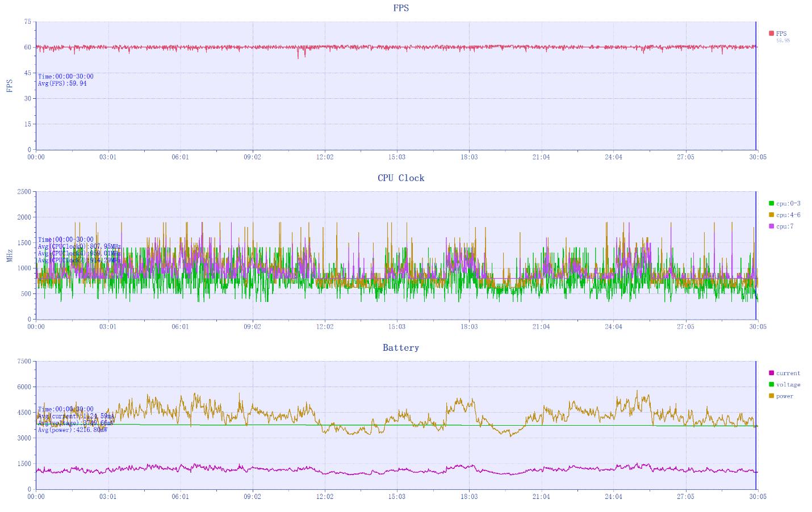The image size is (812, 512).
Task: Click the 24:04 x-axis label under Battery chart
Action: click(x=613, y=497)
